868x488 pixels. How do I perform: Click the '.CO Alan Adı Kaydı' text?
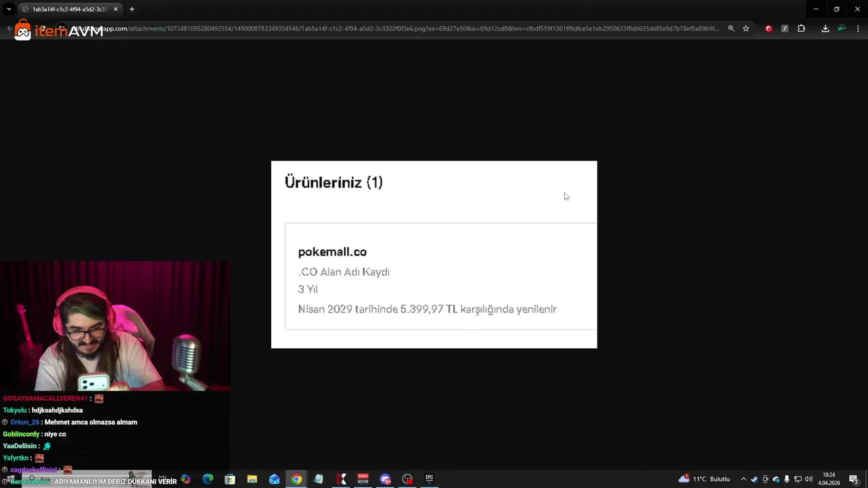[344, 272]
